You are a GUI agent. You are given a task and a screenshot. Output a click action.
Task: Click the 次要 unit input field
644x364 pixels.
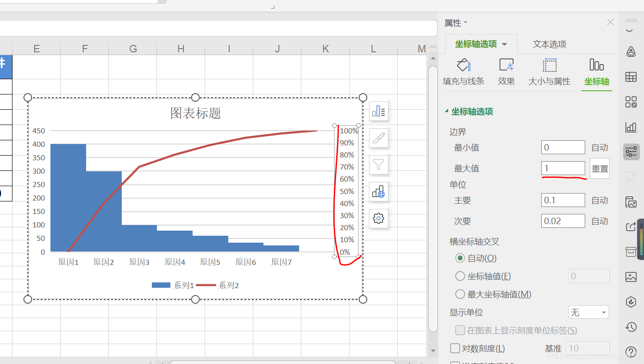pyautogui.click(x=563, y=221)
